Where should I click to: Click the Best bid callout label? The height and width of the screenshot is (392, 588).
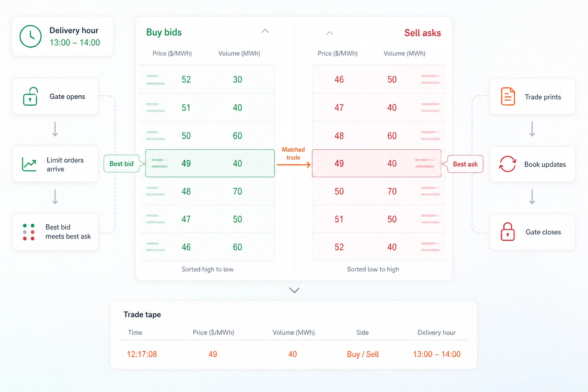122,163
